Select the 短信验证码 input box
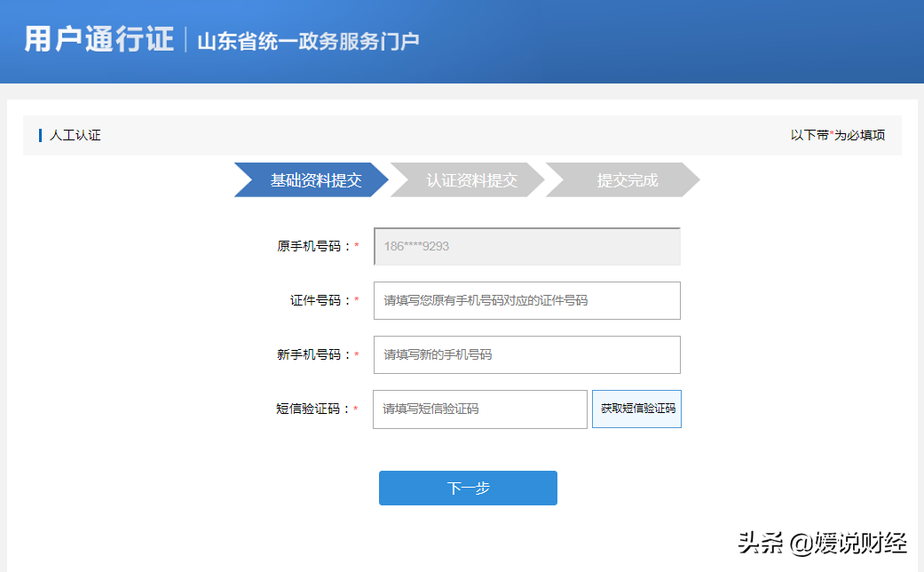 click(x=479, y=409)
